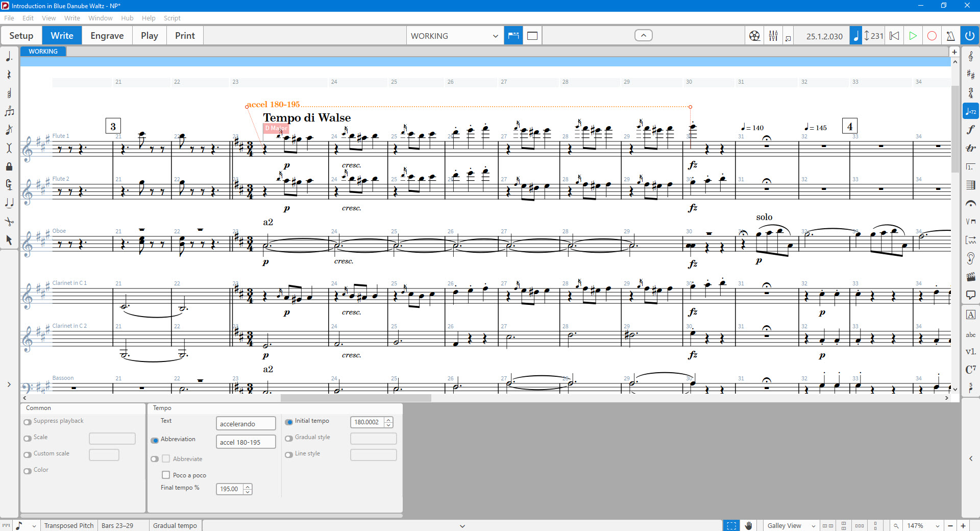Start playback with the green play button
This screenshot has height=531, width=980.
click(x=913, y=36)
